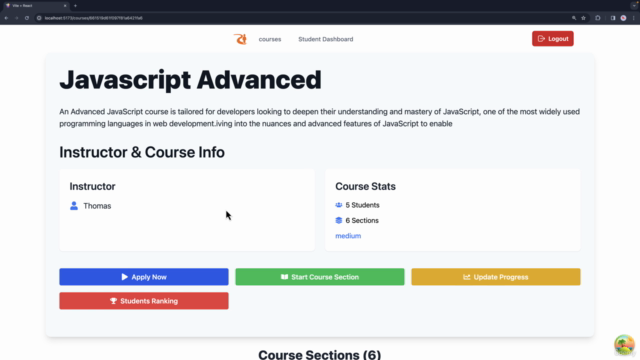The image size is (640, 360).
Task: Click the 5 Students stat text
Action: coord(362,205)
